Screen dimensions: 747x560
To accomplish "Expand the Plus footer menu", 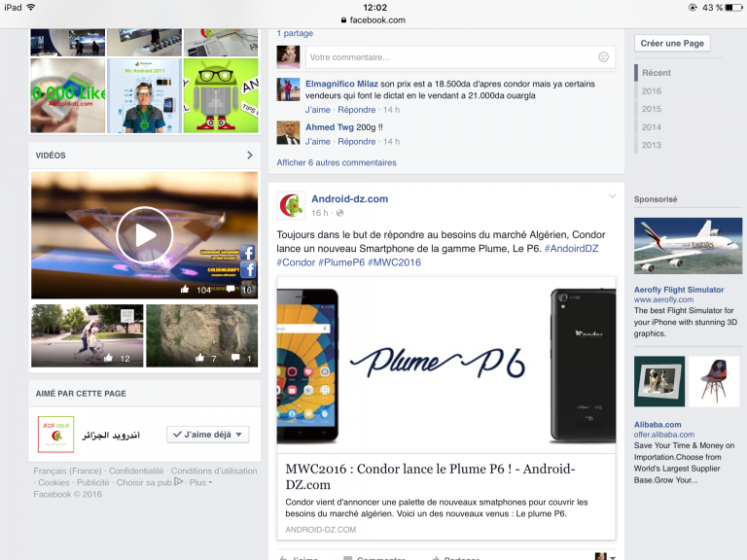I will pyautogui.click(x=200, y=482).
